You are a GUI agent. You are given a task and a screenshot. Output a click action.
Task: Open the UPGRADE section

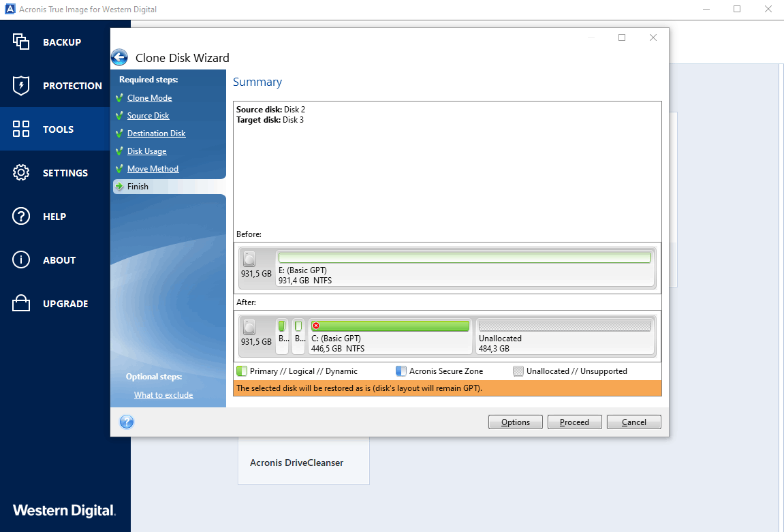point(65,303)
